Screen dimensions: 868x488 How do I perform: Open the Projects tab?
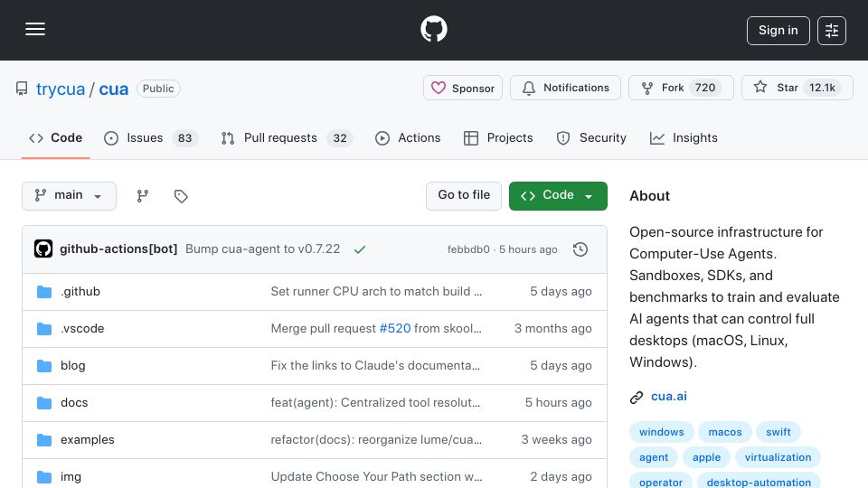coord(498,137)
